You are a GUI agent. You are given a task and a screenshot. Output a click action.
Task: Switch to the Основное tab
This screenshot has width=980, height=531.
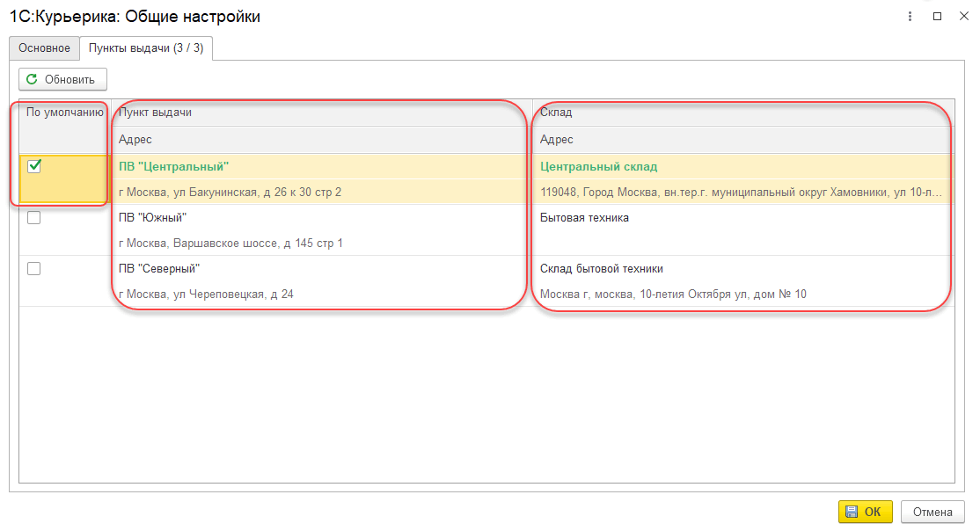point(44,47)
